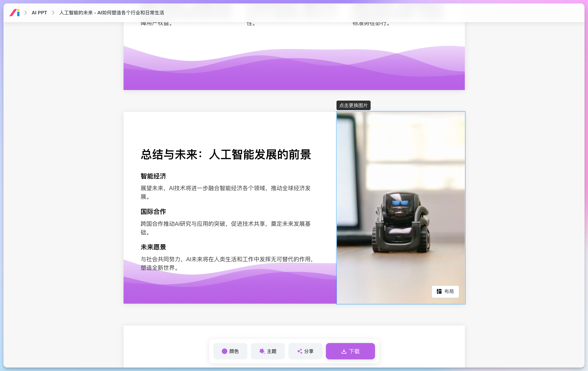This screenshot has height=371, width=588.
Task: Select the 智能经济 heading
Action: click(153, 176)
